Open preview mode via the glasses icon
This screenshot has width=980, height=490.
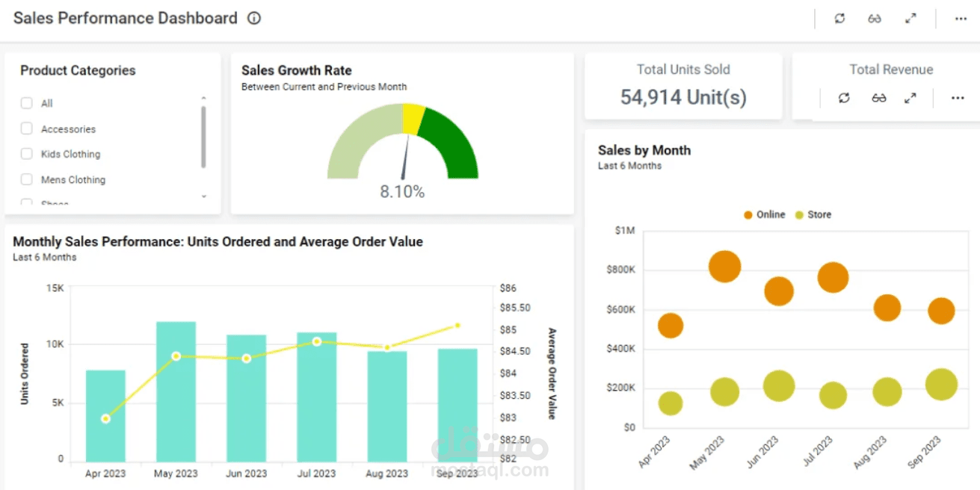[x=875, y=18]
